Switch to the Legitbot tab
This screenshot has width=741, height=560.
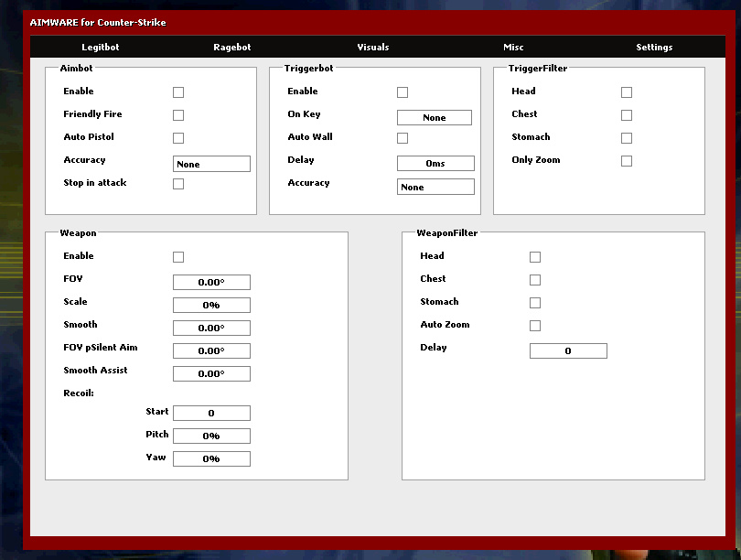coord(101,48)
